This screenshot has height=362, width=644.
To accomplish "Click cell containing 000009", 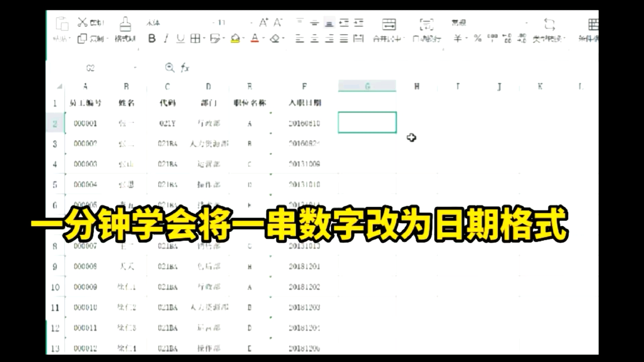I will coord(85,287).
